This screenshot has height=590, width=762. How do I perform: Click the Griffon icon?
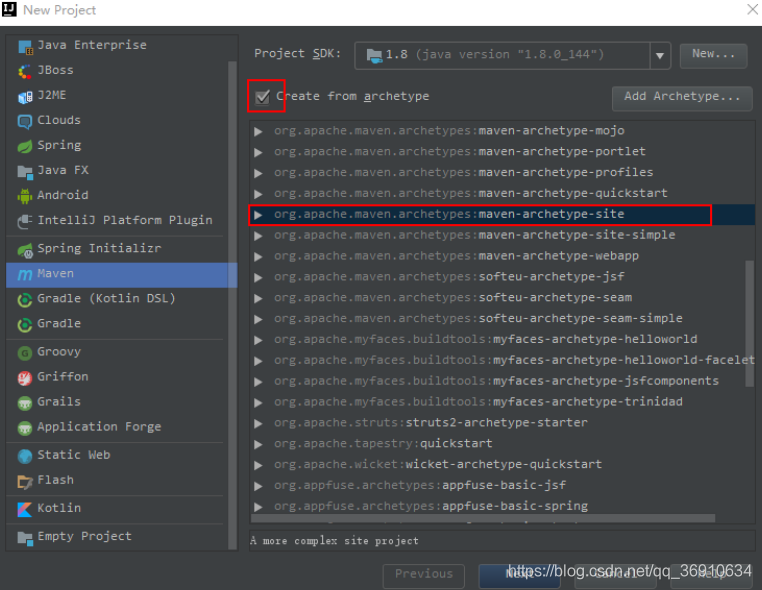(25, 378)
